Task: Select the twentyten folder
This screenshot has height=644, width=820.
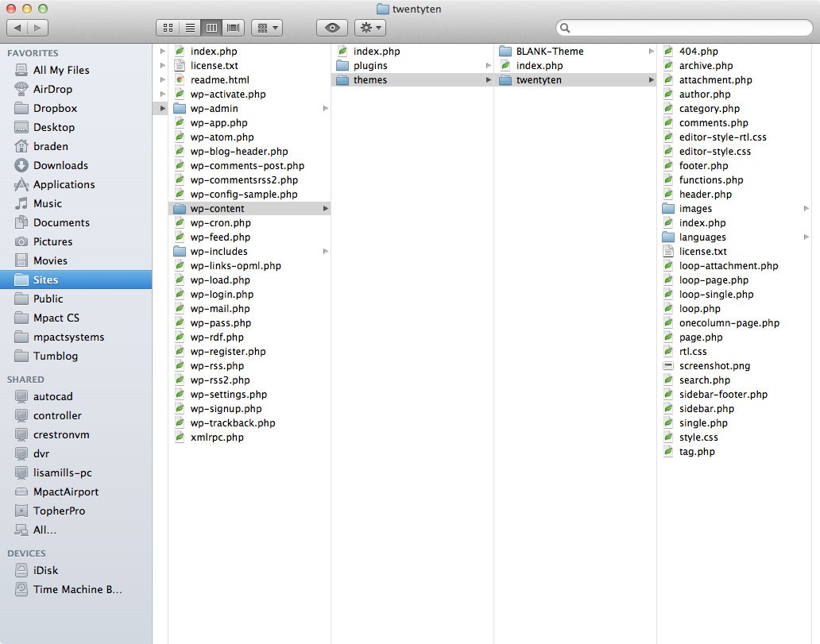Action: tap(575, 80)
